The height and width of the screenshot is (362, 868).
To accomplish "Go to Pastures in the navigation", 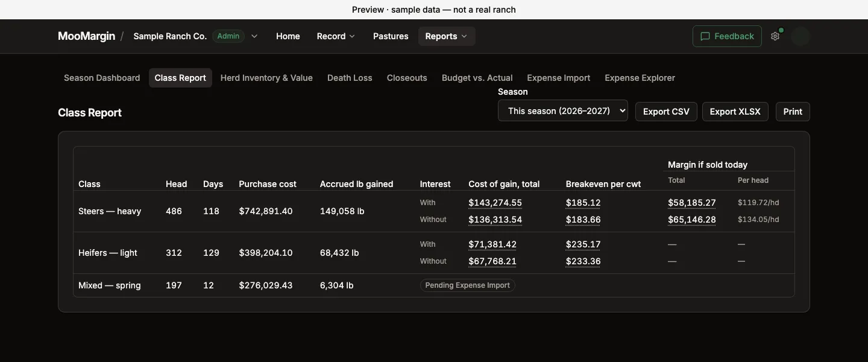I will pos(391,36).
